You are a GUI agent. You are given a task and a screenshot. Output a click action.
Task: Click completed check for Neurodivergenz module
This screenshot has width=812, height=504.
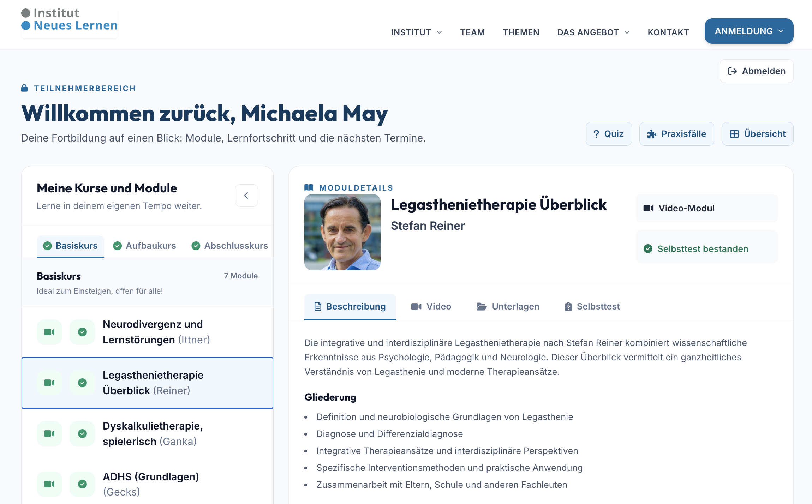pos(82,332)
